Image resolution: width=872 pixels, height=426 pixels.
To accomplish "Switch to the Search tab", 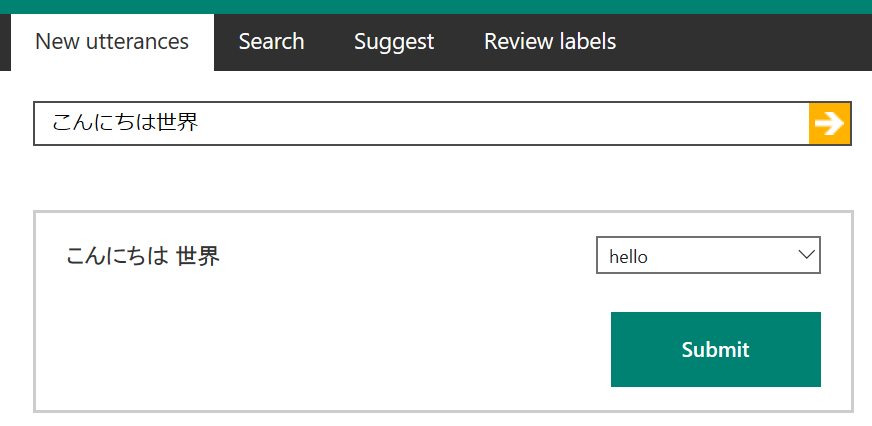I will pyautogui.click(x=271, y=42).
